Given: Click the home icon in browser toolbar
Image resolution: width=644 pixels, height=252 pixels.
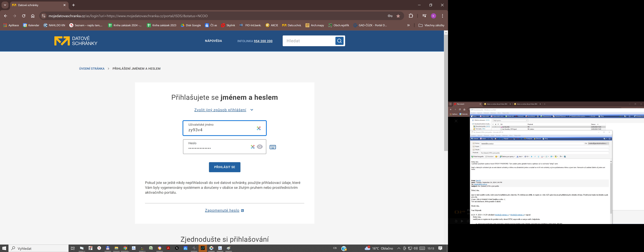Looking at the screenshot, I should tap(33, 16).
